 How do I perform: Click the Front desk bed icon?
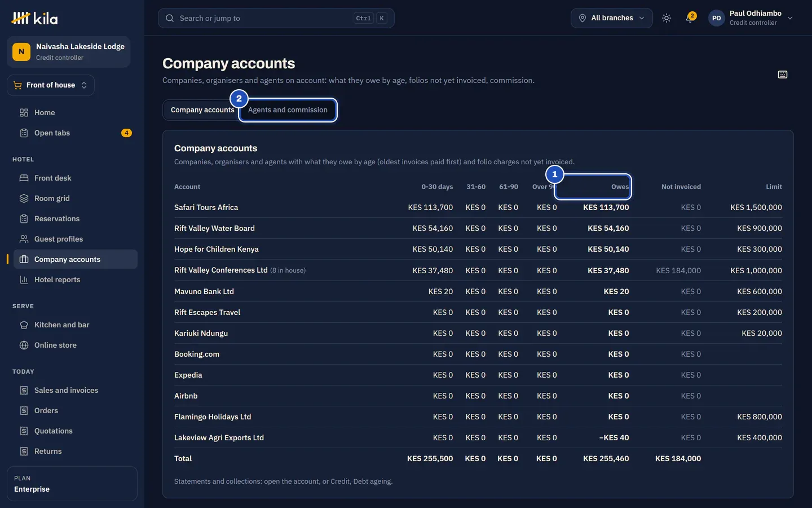pyautogui.click(x=24, y=178)
